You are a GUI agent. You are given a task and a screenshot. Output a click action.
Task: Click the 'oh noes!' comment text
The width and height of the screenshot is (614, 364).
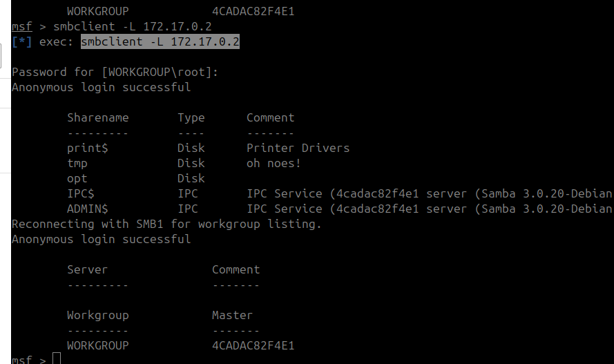[x=274, y=163]
